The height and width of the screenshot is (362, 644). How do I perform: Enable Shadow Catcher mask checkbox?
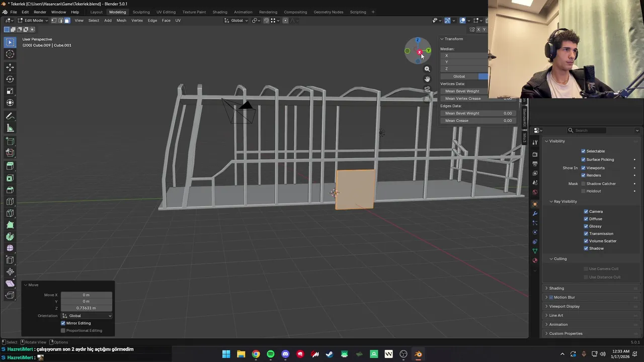pyautogui.click(x=583, y=184)
